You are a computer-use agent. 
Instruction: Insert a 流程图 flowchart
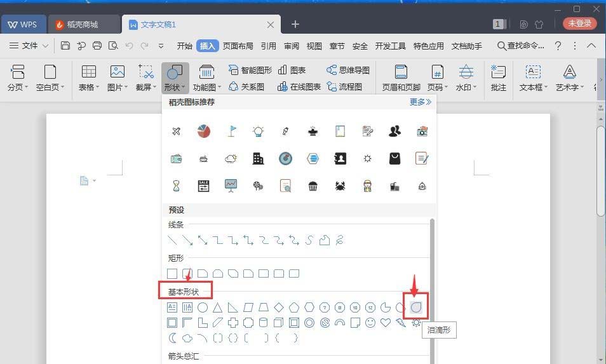(344, 86)
